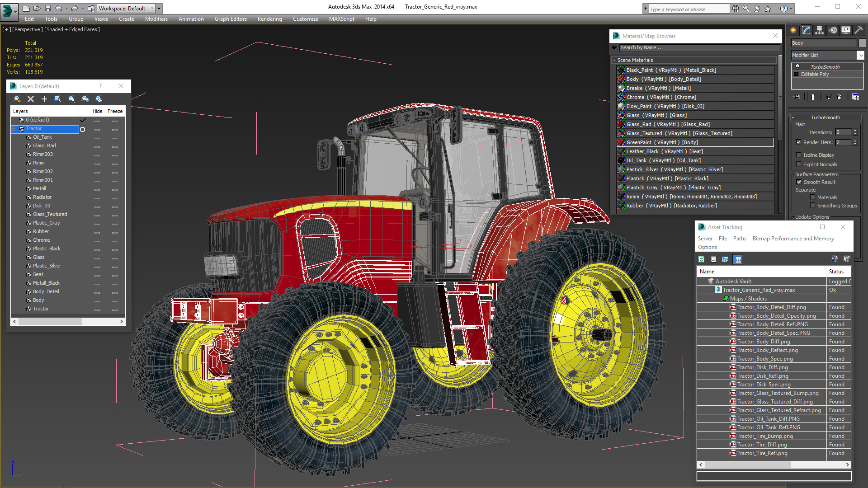
Task: Open Bitmap Performance and Memory menu
Action: (x=793, y=239)
